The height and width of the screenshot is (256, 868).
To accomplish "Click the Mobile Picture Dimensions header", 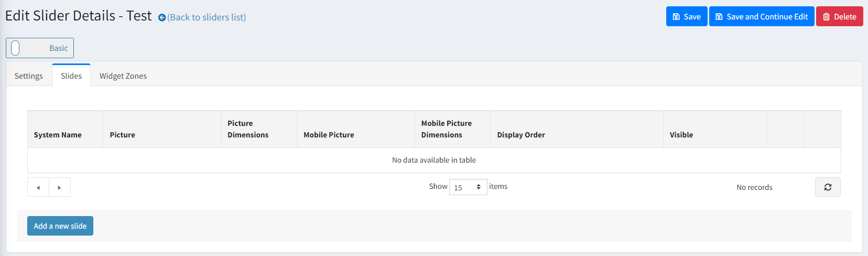I will point(446,129).
